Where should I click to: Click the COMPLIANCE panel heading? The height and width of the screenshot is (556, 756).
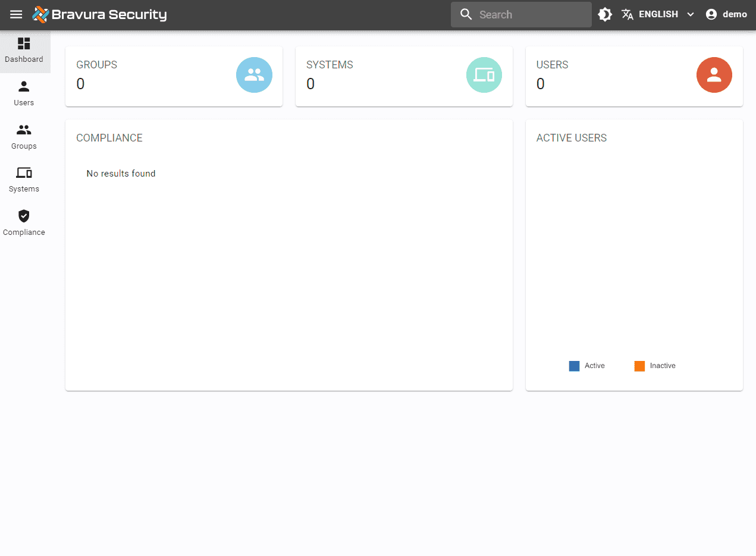109,138
